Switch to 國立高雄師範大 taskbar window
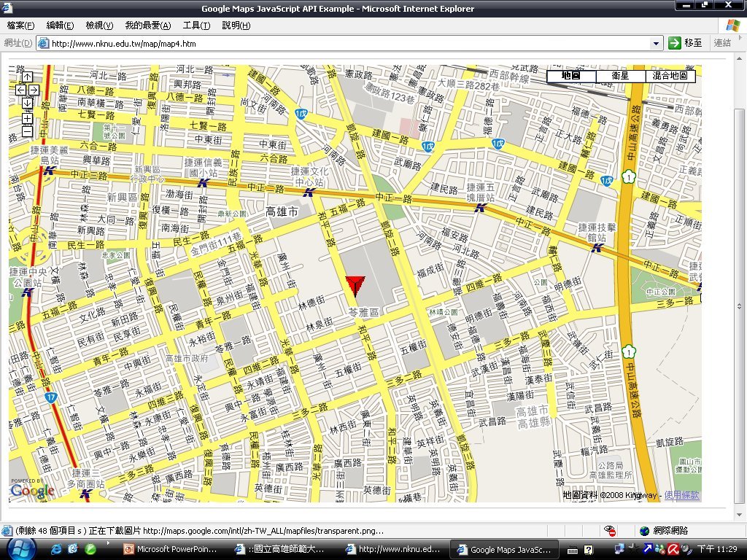Image resolution: width=747 pixels, height=560 pixels. (x=281, y=549)
